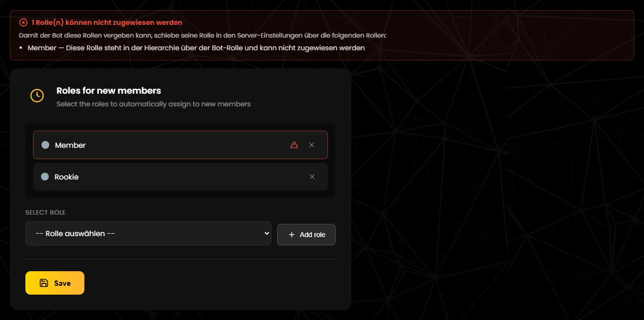Click the gray color dot of Rookie role

tap(45, 177)
